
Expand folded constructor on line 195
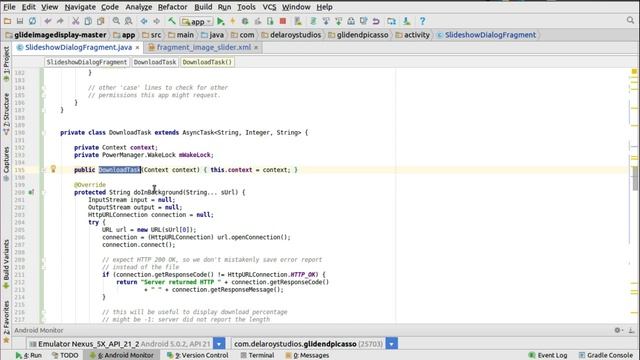point(43,170)
